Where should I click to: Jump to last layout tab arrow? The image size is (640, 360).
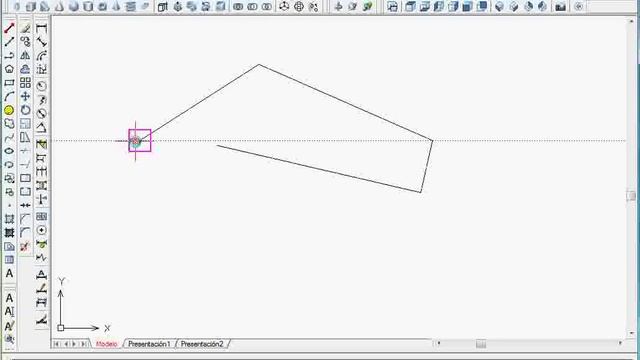(x=83, y=344)
